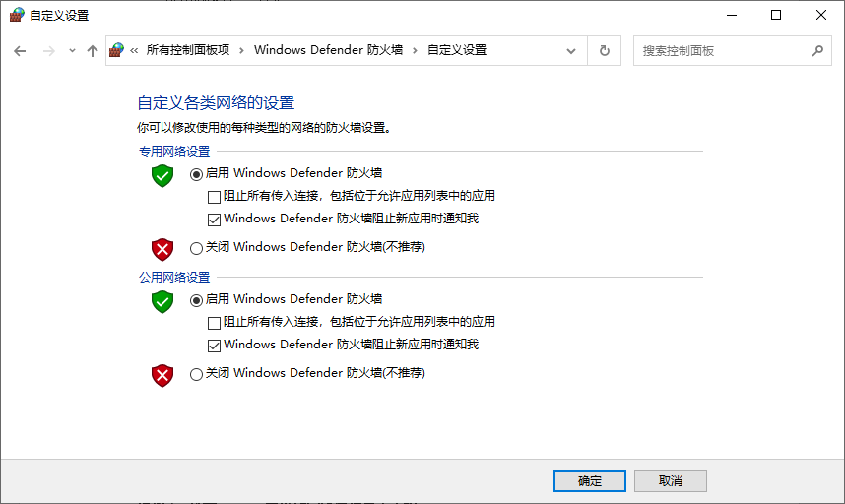Select 启用 firewall under 专用网络设置

click(196, 174)
